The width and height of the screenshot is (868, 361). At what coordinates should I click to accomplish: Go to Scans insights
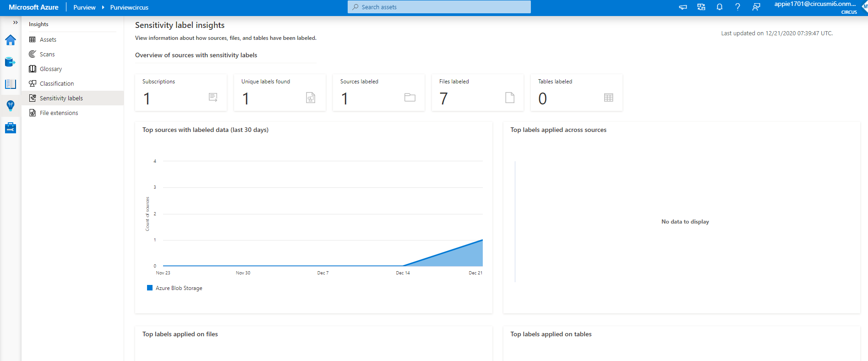(47, 55)
